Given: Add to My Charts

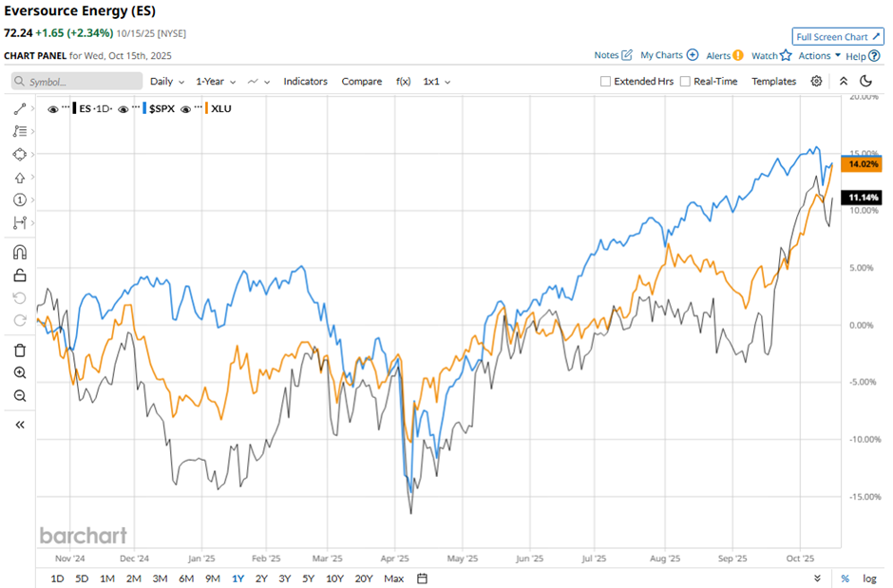Looking at the screenshot, I should click(x=669, y=55).
